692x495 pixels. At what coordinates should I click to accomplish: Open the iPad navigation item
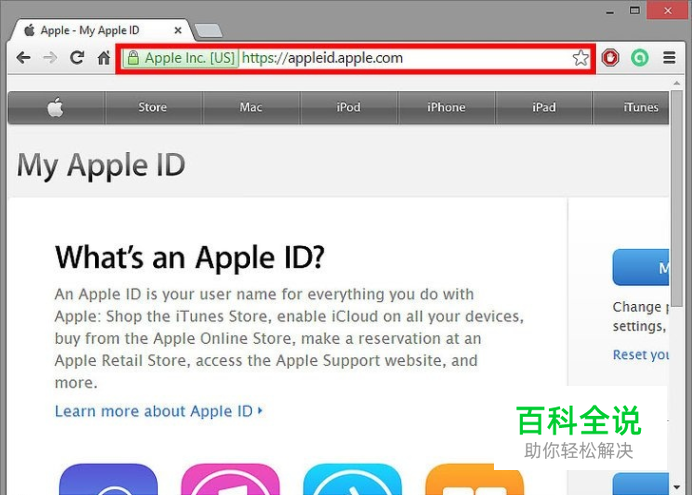click(x=544, y=107)
